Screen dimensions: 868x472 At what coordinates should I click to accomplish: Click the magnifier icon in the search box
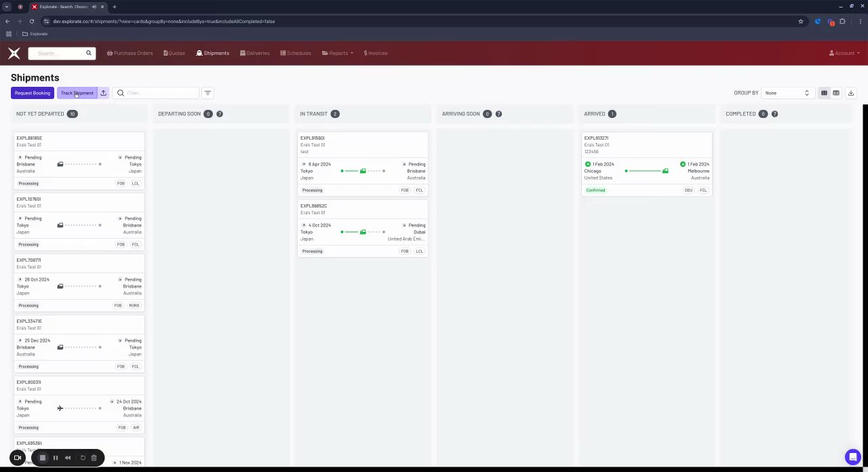pos(88,53)
